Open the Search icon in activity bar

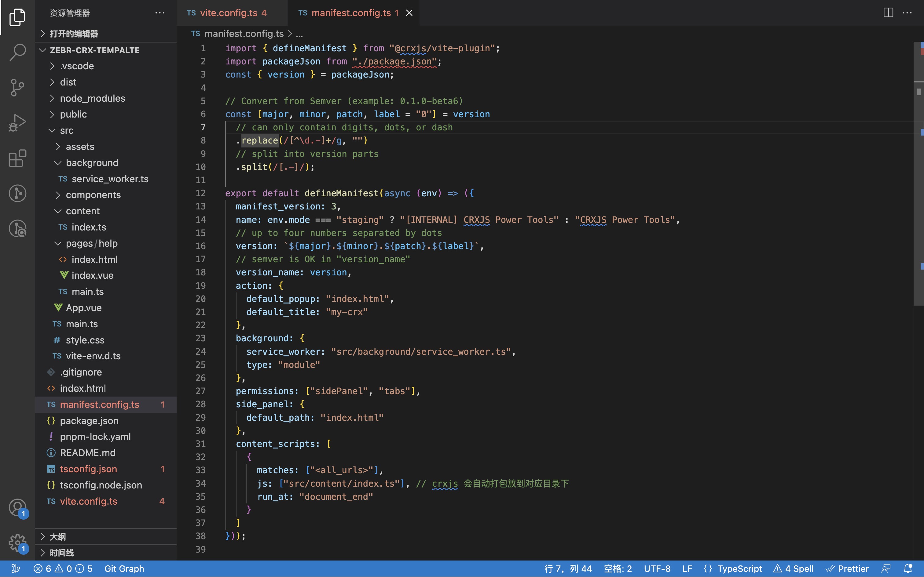(17, 52)
